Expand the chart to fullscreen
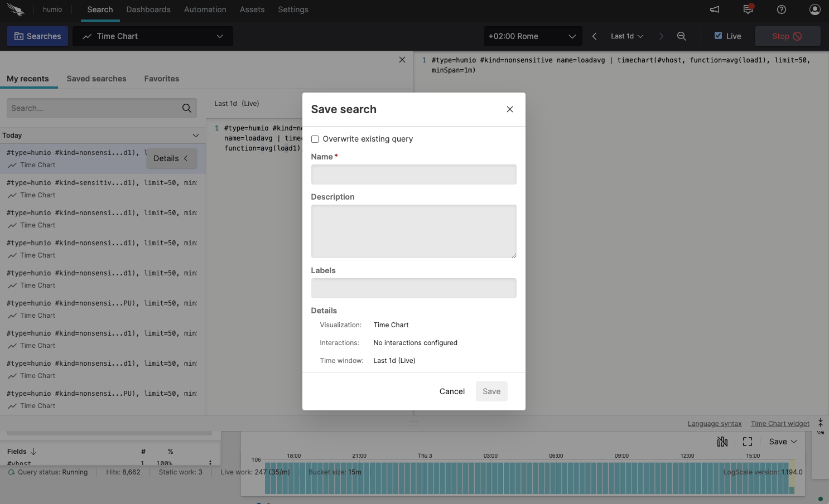The height and width of the screenshot is (504, 829). [748, 441]
